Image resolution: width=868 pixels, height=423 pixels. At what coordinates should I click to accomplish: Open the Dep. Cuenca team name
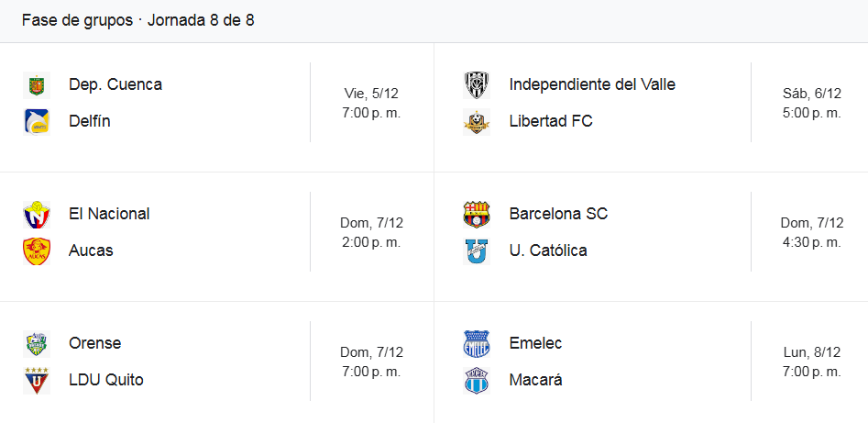click(115, 84)
